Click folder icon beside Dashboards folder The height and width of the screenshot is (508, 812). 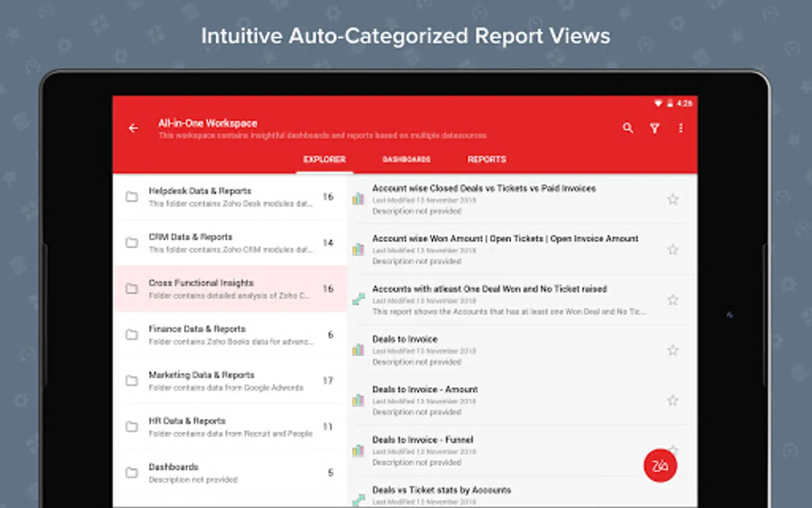132,473
